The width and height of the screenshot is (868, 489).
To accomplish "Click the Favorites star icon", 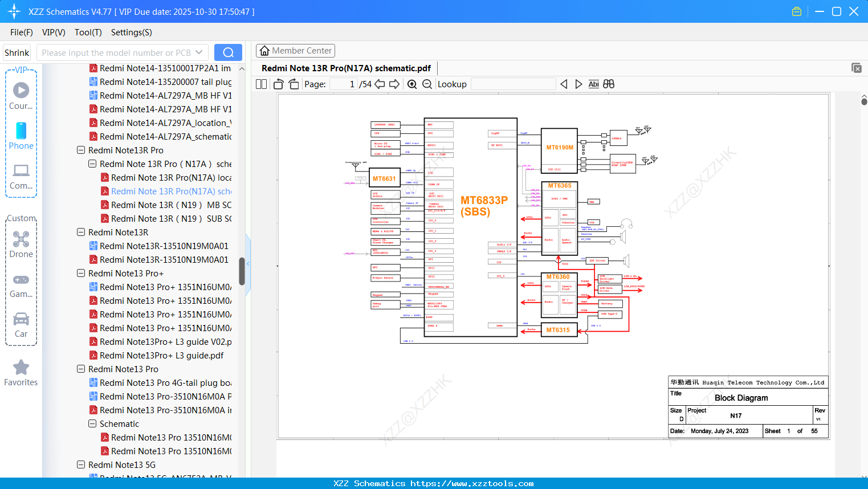I will pyautogui.click(x=21, y=367).
